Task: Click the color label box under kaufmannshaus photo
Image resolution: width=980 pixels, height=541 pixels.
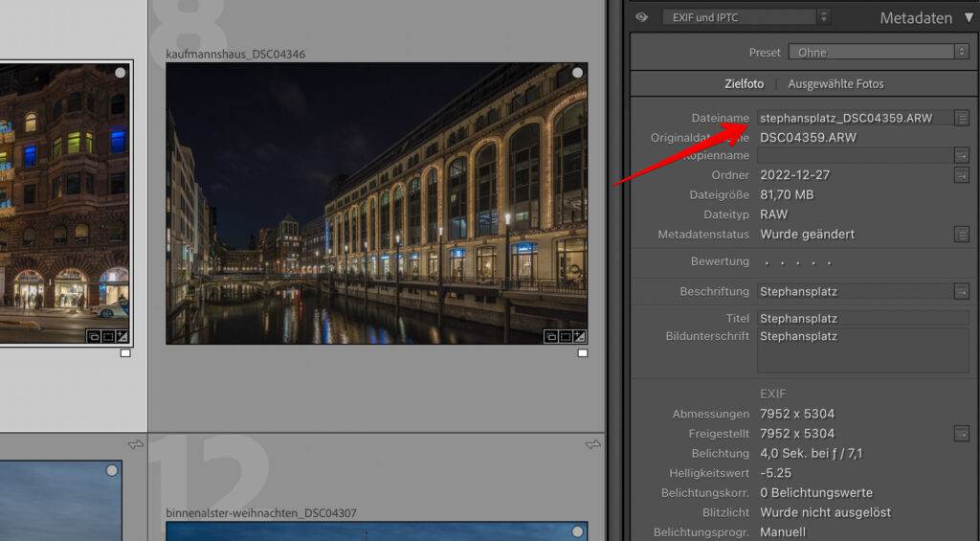Action: tap(583, 353)
